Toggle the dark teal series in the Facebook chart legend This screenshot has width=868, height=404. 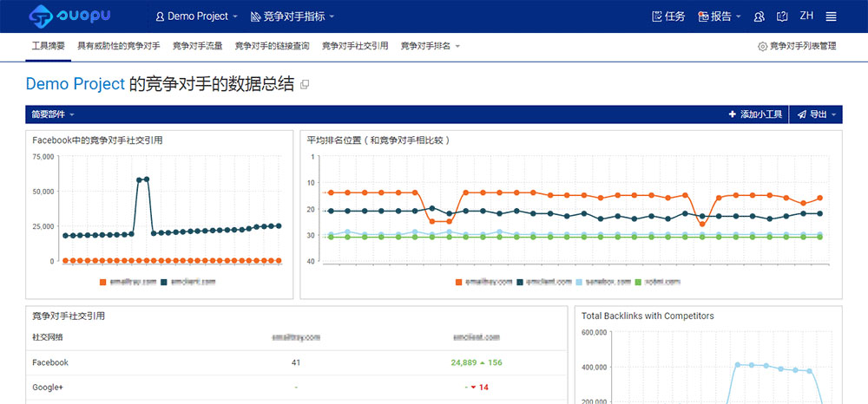(188, 282)
